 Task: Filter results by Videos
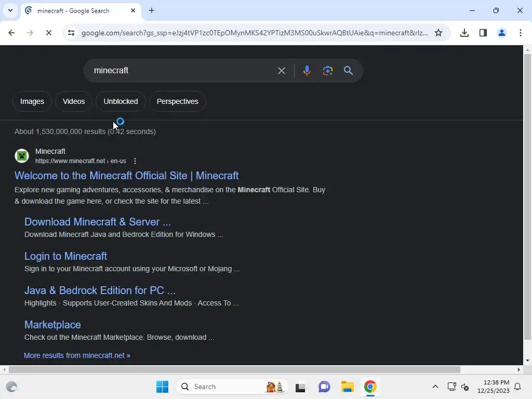pyautogui.click(x=74, y=101)
